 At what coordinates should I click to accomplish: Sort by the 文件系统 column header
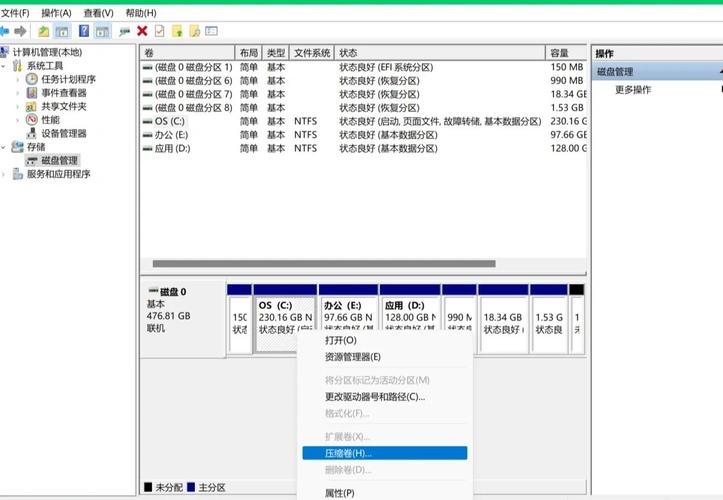click(x=312, y=53)
